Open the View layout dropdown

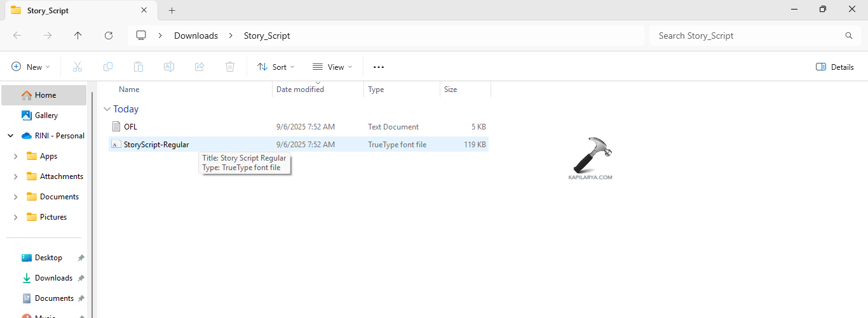(332, 67)
